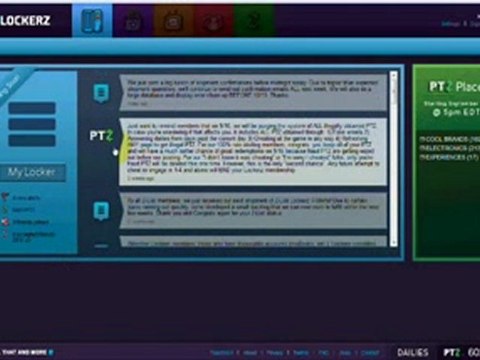Open the COOL BRANDS category link
This screenshot has width=480, height=360.
tap(449, 139)
